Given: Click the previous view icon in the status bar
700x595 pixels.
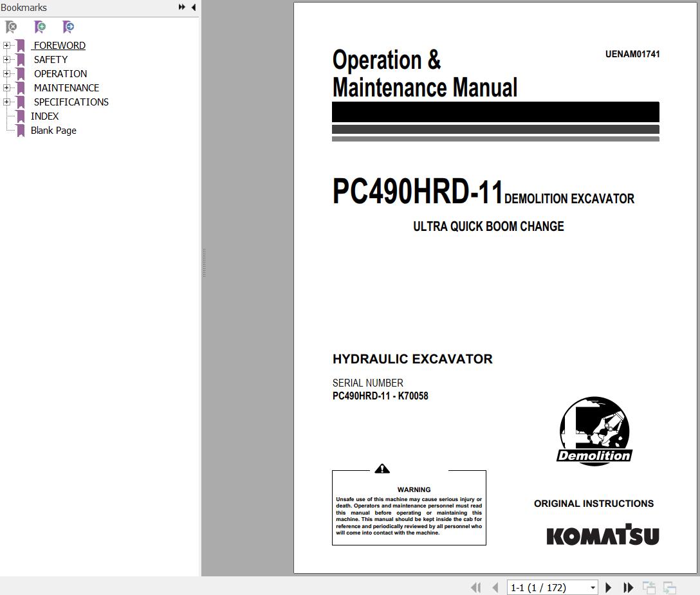Looking at the screenshot, I should click(649, 587).
